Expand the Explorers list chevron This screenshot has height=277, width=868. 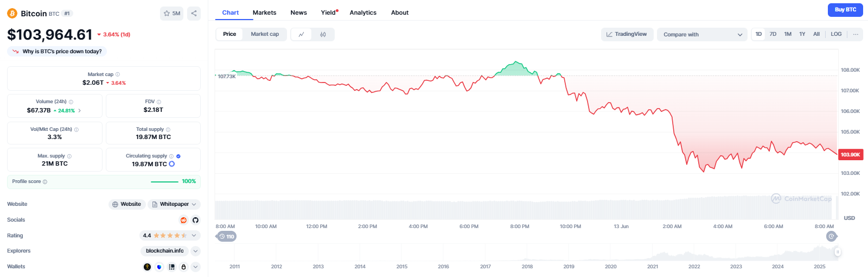click(196, 251)
